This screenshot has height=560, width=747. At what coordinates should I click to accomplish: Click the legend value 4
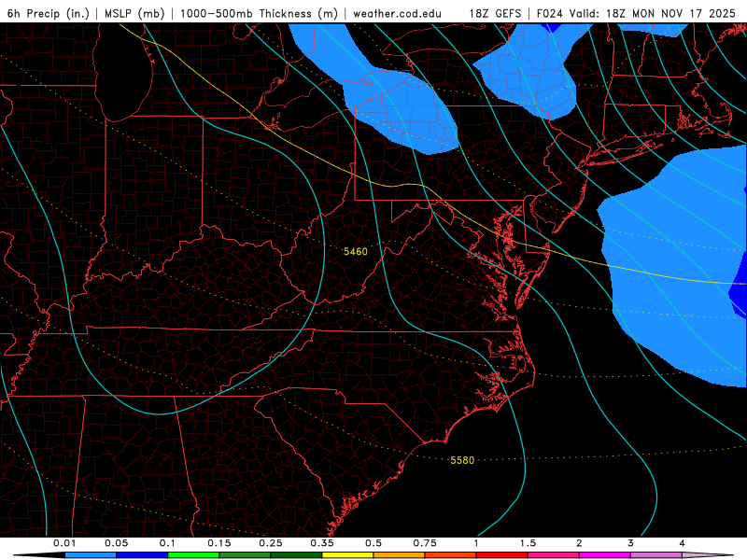coord(683,543)
